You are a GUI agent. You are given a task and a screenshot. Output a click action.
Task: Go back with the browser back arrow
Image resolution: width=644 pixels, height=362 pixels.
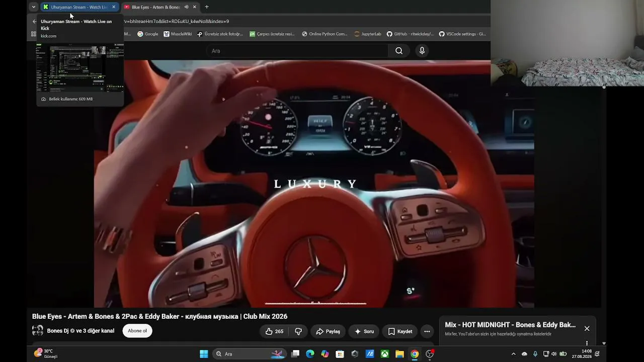(34, 21)
